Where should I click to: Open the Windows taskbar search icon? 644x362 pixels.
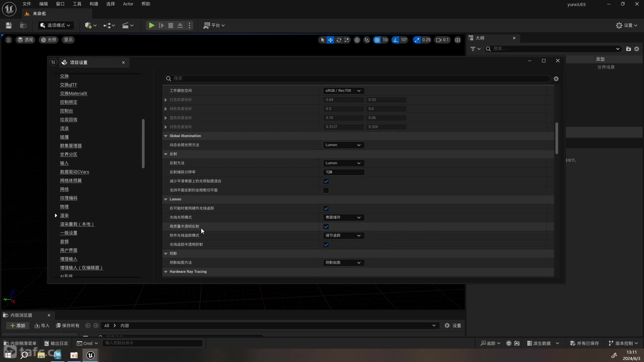pos(24,355)
